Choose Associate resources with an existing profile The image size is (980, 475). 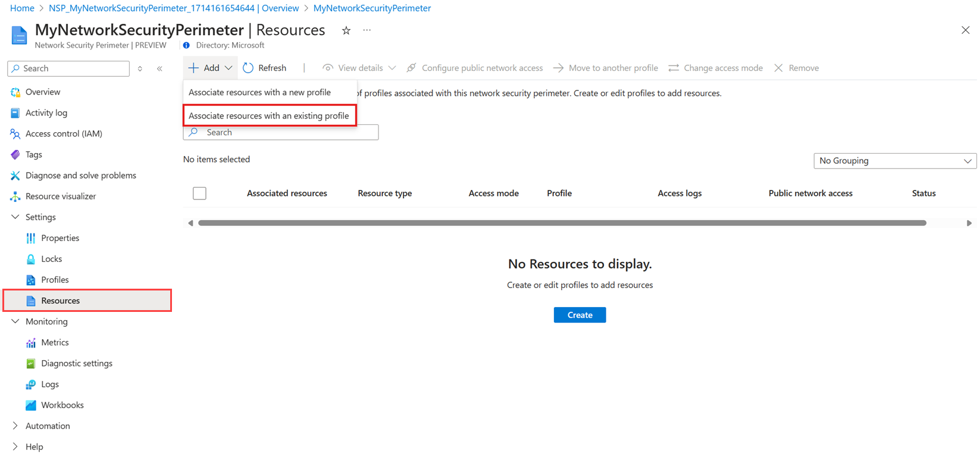269,115
